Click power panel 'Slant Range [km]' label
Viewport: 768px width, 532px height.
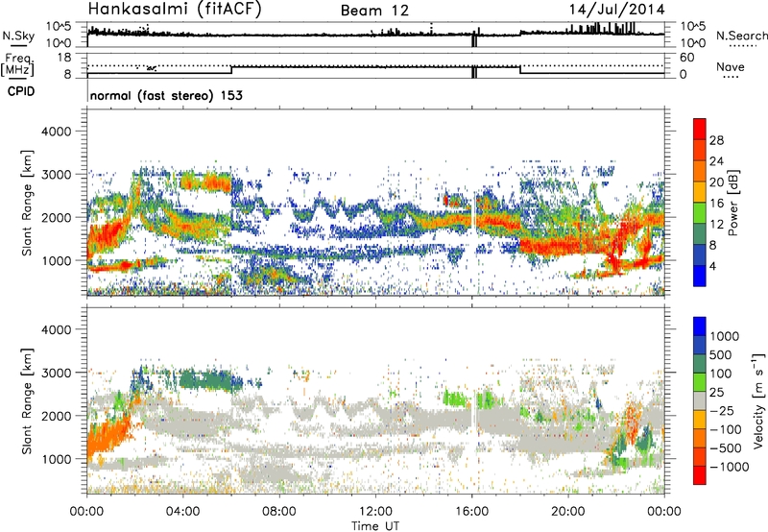pyautogui.click(x=27, y=203)
